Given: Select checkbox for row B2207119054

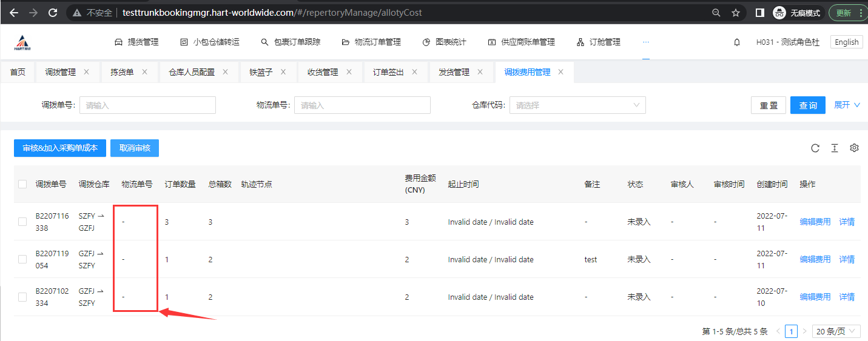Looking at the screenshot, I should [x=22, y=259].
